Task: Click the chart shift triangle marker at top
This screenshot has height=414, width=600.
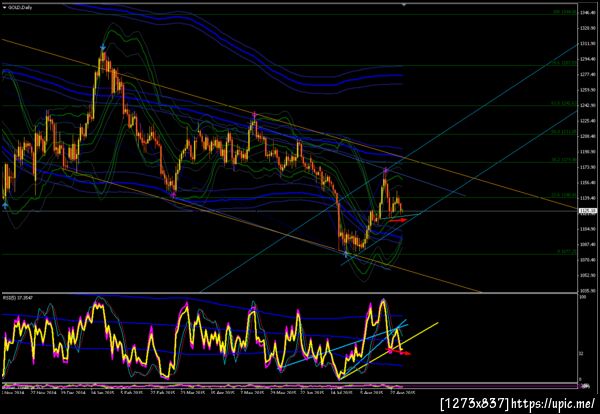Action: (404, 4)
